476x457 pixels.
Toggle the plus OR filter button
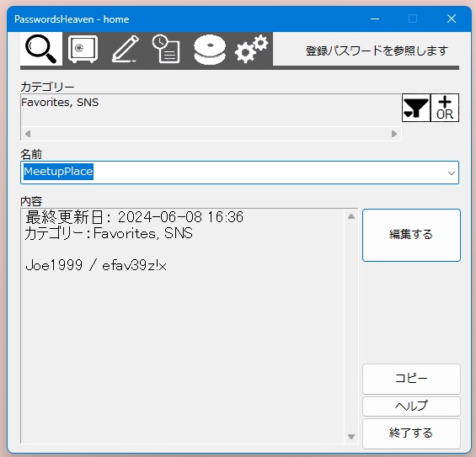point(445,108)
